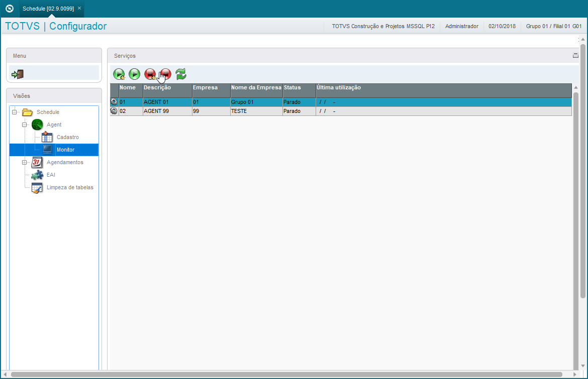Image resolution: width=588 pixels, height=379 pixels.
Task: Select the AGENT 01 description cell
Action: point(167,102)
